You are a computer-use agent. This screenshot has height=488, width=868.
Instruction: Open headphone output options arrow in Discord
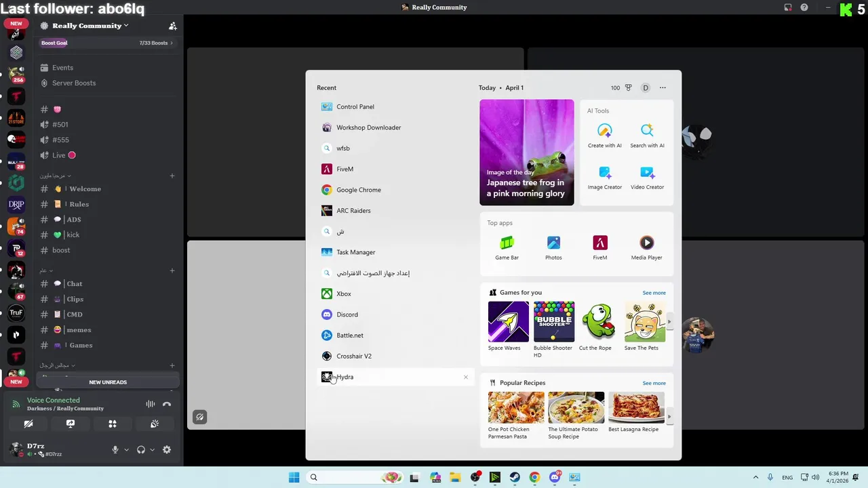152,449
